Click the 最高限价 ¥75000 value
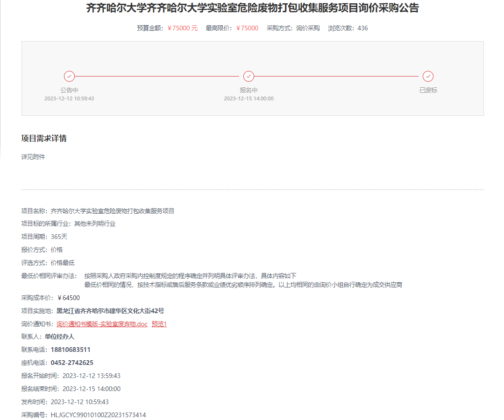 coord(247,28)
